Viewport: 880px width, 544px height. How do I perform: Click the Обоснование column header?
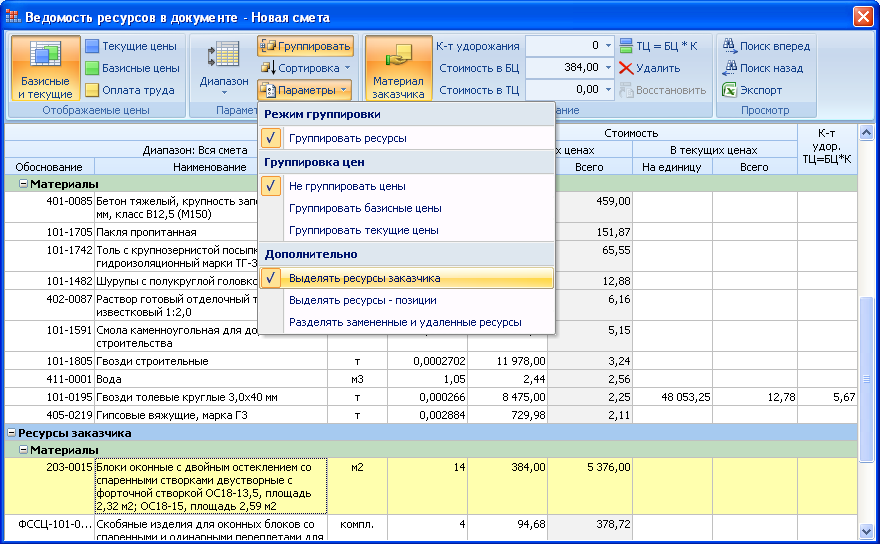[49, 167]
